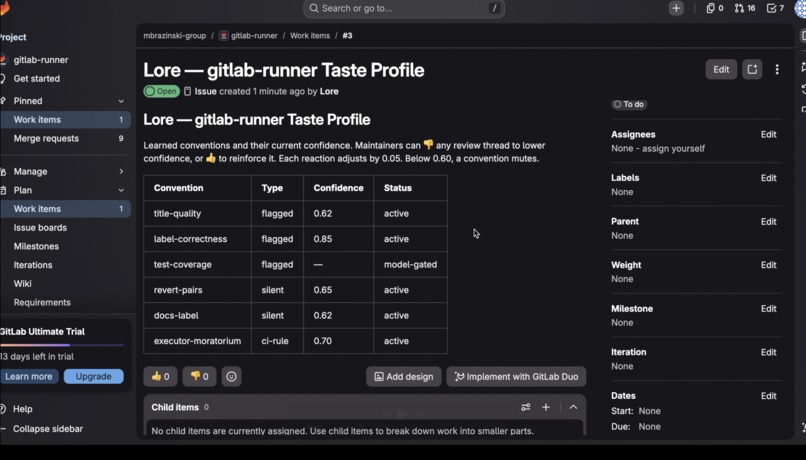The image size is (806, 460).
Task: Focus the Search or go to field
Action: [404, 8]
